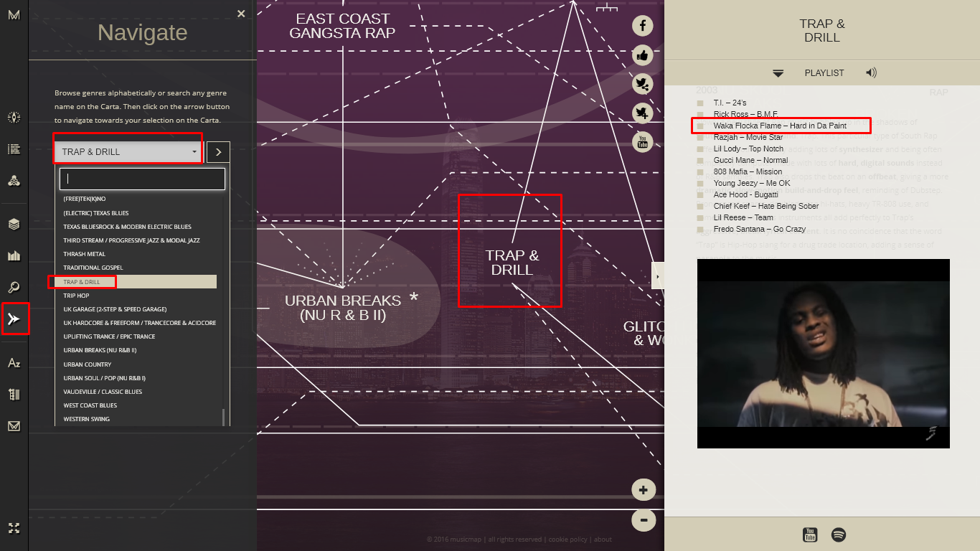
Task: Play Young Jeezy – Me OK track
Action: 752,183
